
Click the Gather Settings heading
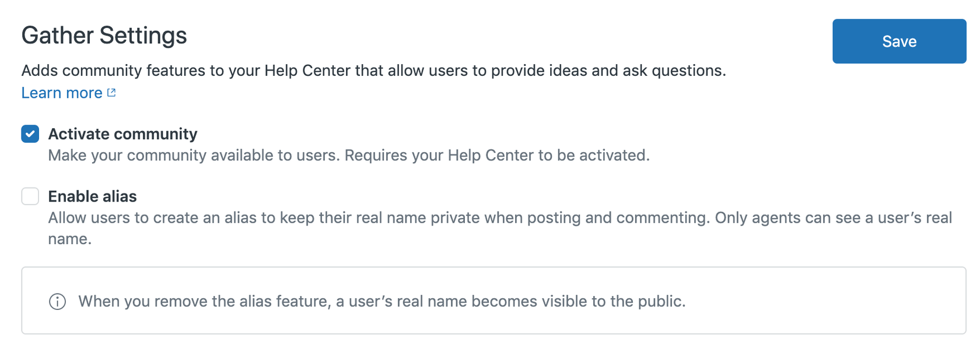(x=104, y=36)
